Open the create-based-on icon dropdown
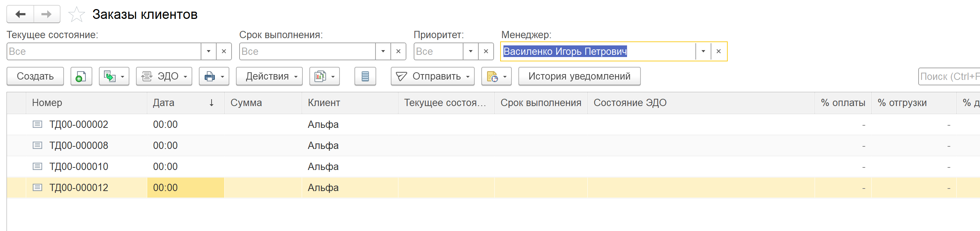Screen dimensions: 980x231 point(114,76)
